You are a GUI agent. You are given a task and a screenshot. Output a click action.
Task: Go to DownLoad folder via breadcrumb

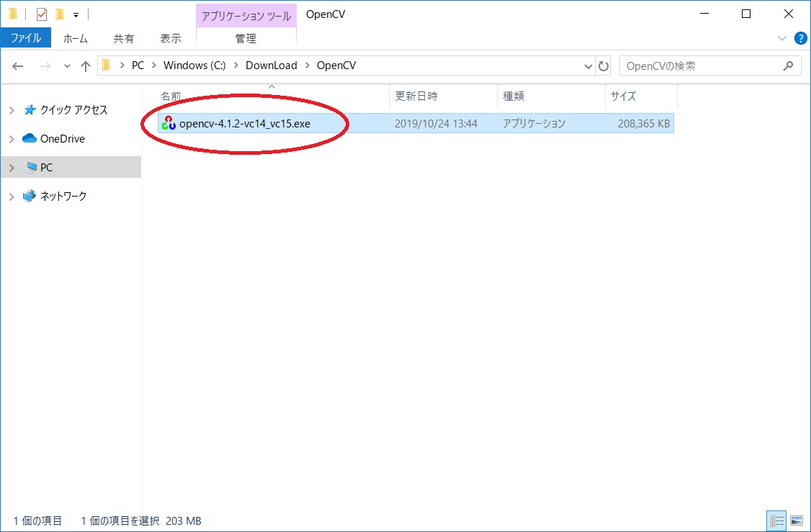[272, 65]
